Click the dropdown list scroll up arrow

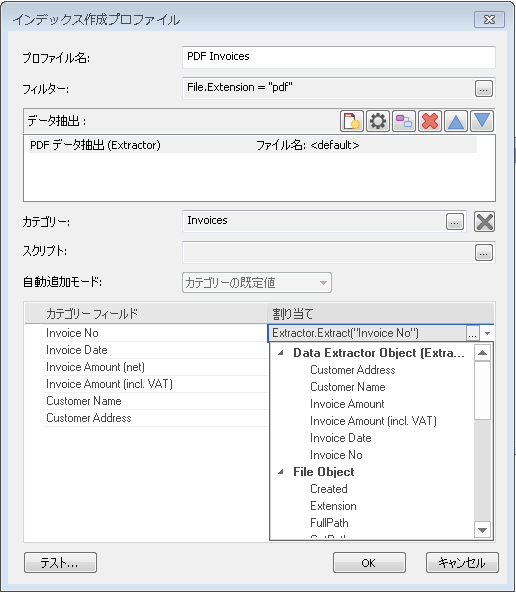pos(482,353)
